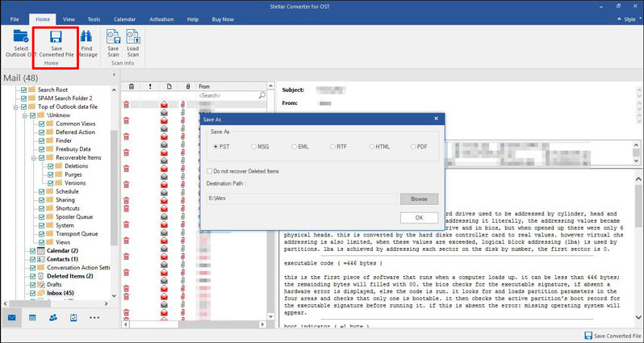This screenshot has width=644, height=343.
Task: Click the close X on Save As dialog
Action: (436, 119)
